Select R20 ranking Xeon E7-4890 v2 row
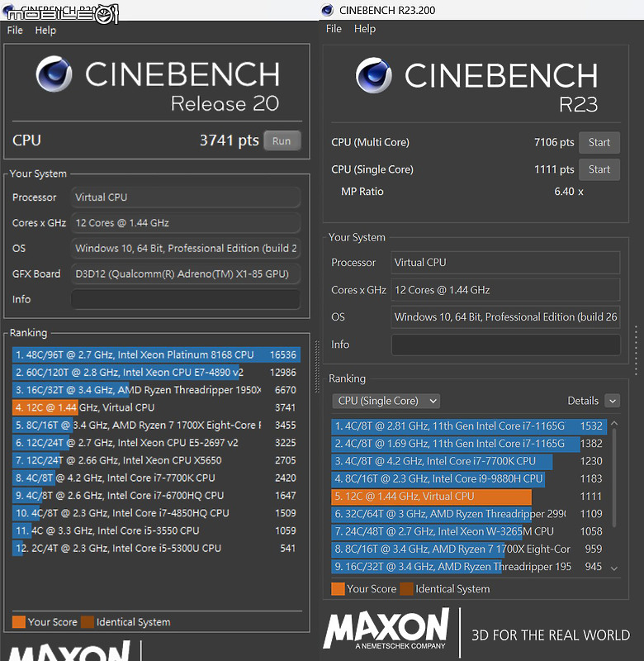Viewport: 644px width, 661px height. click(x=156, y=373)
